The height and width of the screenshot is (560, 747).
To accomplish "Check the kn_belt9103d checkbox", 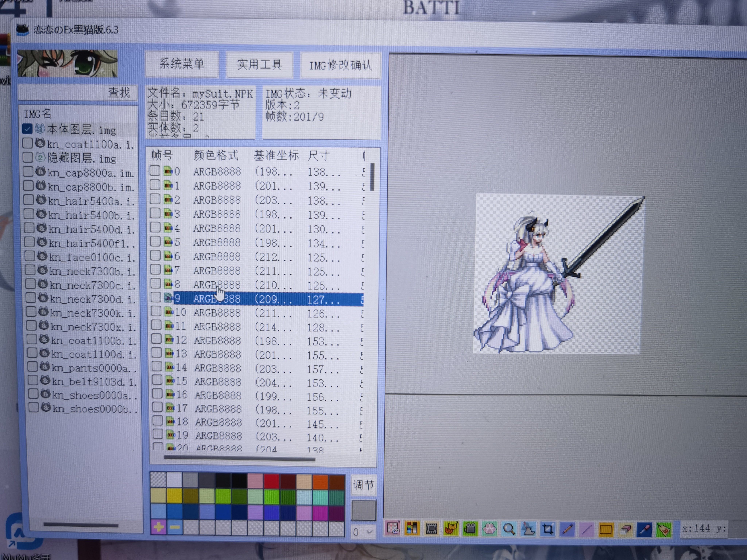I will coord(33,380).
